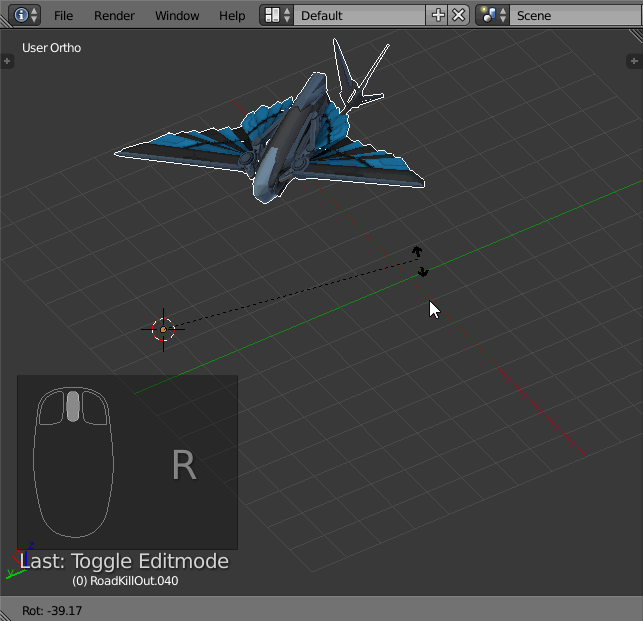Image resolution: width=643 pixels, height=621 pixels.
Task: Click the Scene name field
Action: click(576, 15)
